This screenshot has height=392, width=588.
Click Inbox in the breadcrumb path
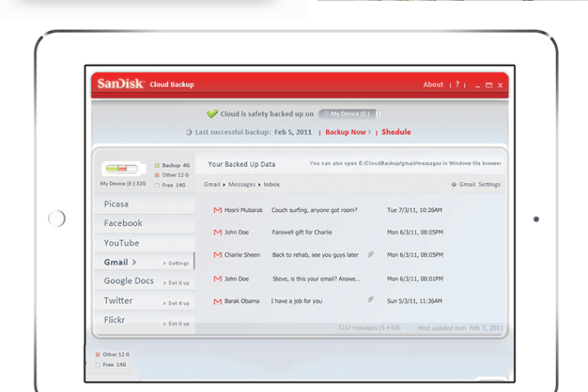pyautogui.click(x=272, y=185)
